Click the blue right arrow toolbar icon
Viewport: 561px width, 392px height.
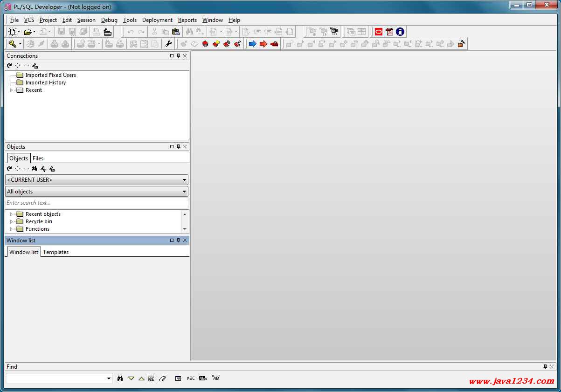coord(252,44)
